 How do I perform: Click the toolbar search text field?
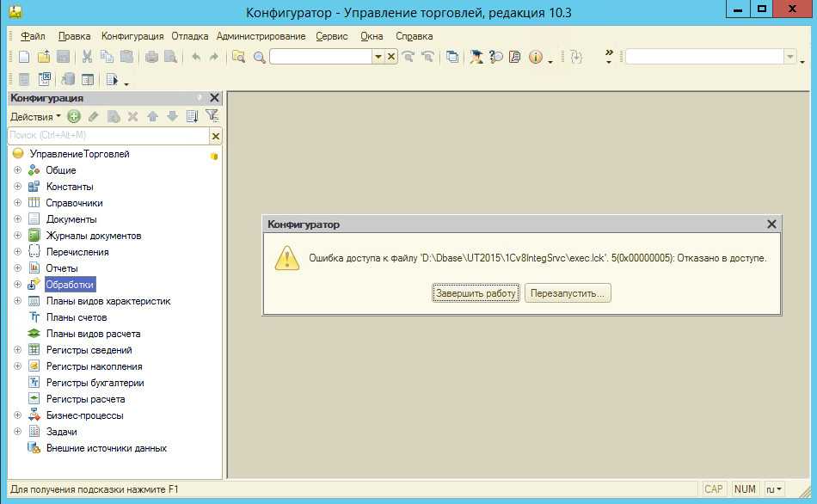click(321, 57)
